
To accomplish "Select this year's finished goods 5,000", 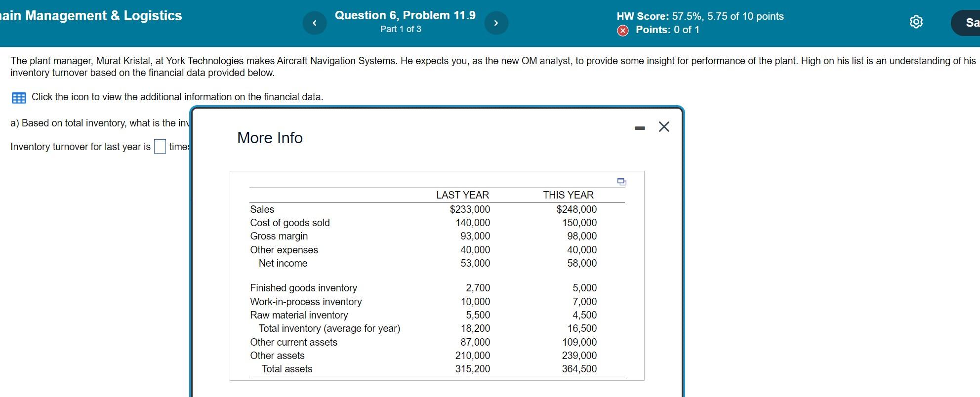I will click(585, 288).
